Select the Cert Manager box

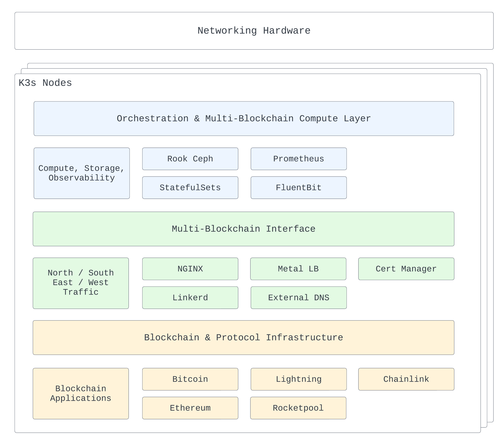pos(406,269)
